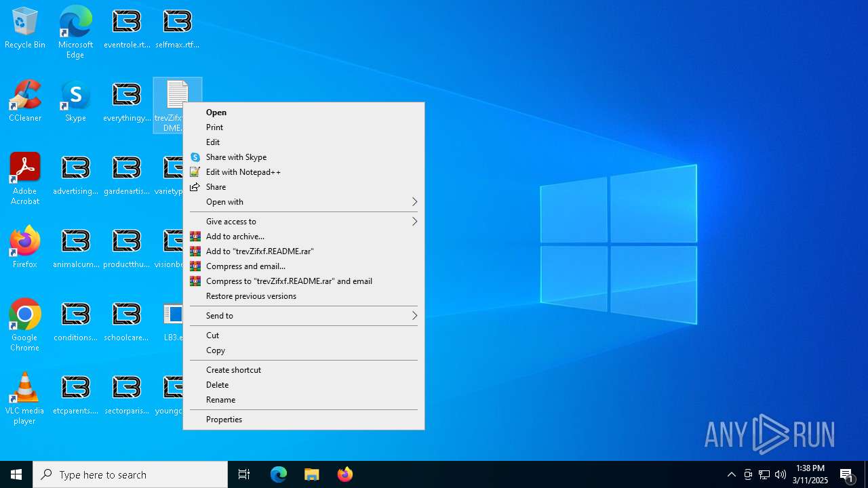Screen dimensions: 868x488
Task: Choose Compress and email...
Action: [x=304, y=266]
